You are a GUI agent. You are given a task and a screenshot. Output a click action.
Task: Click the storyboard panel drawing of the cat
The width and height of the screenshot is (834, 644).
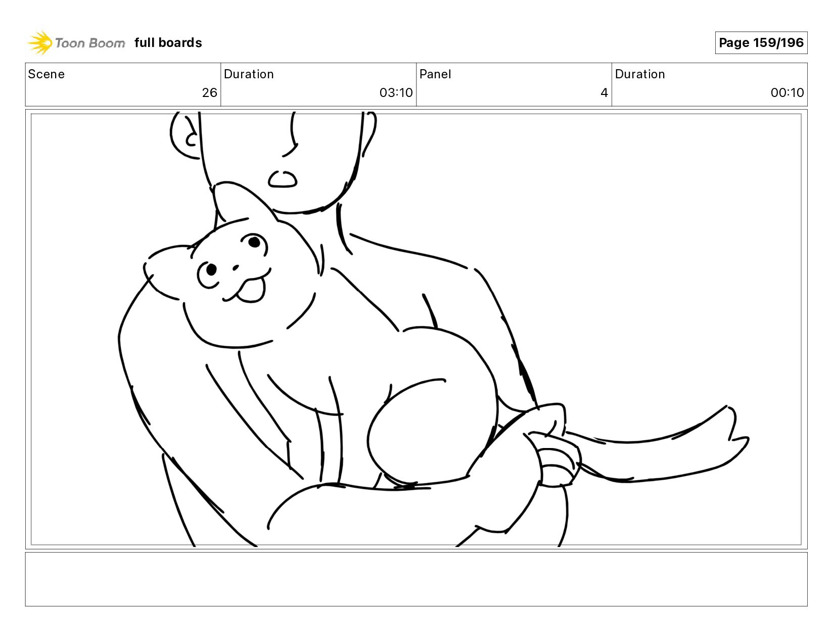[x=416, y=329]
